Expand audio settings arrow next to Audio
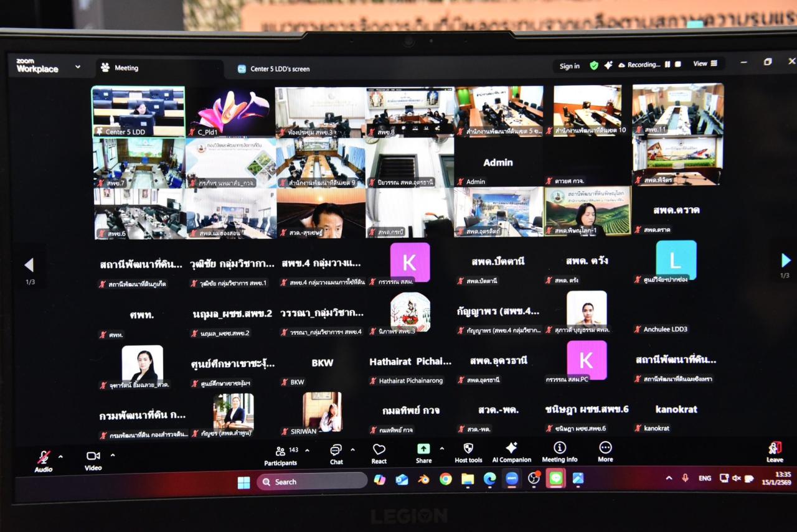Screen dimensions: 797x532 click(x=60, y=457)
